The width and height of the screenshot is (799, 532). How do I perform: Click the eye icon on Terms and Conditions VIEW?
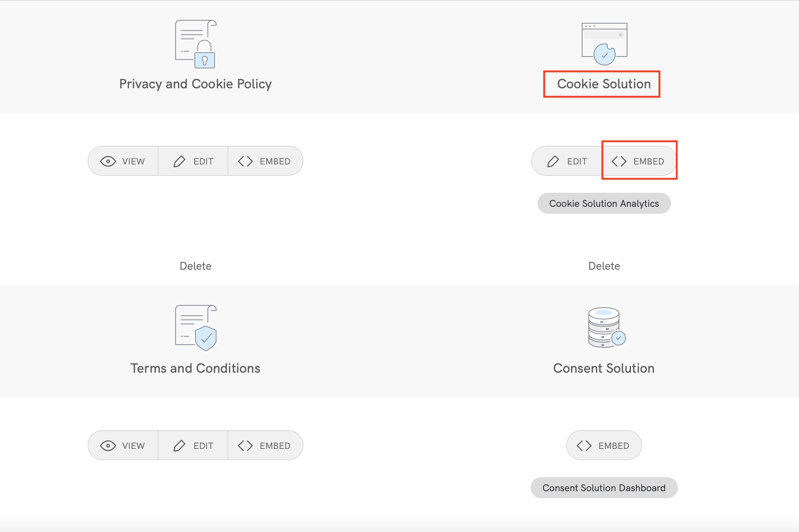pos(108,445)
